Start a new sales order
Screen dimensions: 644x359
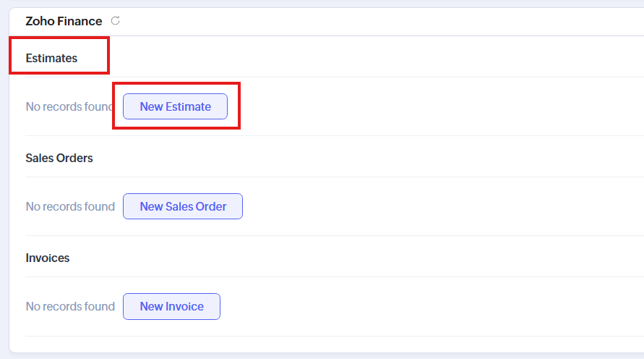tap(182, 206)
